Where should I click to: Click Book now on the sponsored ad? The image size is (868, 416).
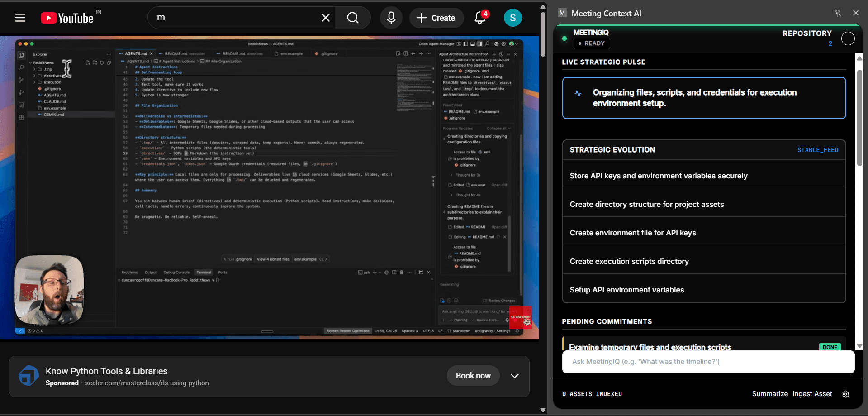point(473,376)
